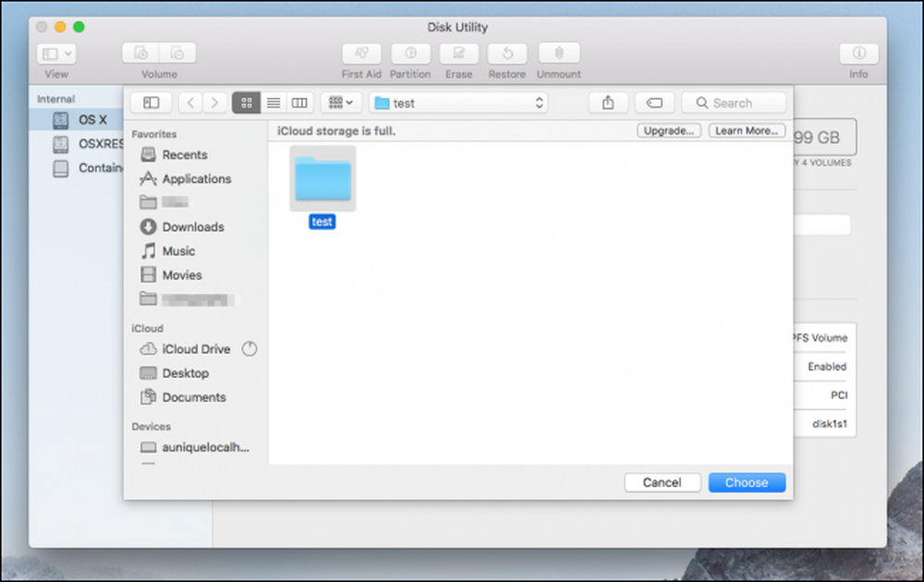The width and height of the screenshot is (924, 582).
Task: Click the remove volume icon
Action: coord(177,53)
